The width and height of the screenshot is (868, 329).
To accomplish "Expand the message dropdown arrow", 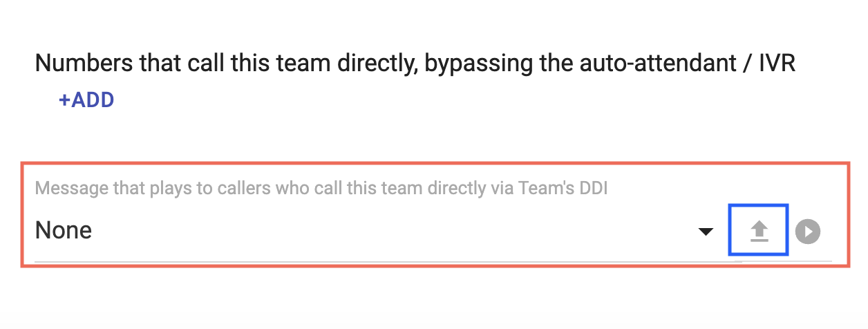I will (x=706, y=232).
